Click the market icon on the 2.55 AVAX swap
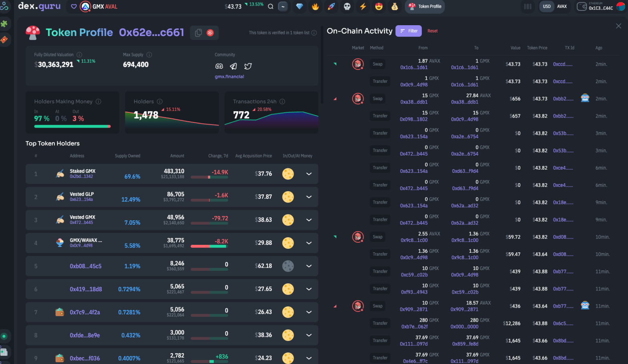This screenshot has height=364, width=628. pos(358,237)
